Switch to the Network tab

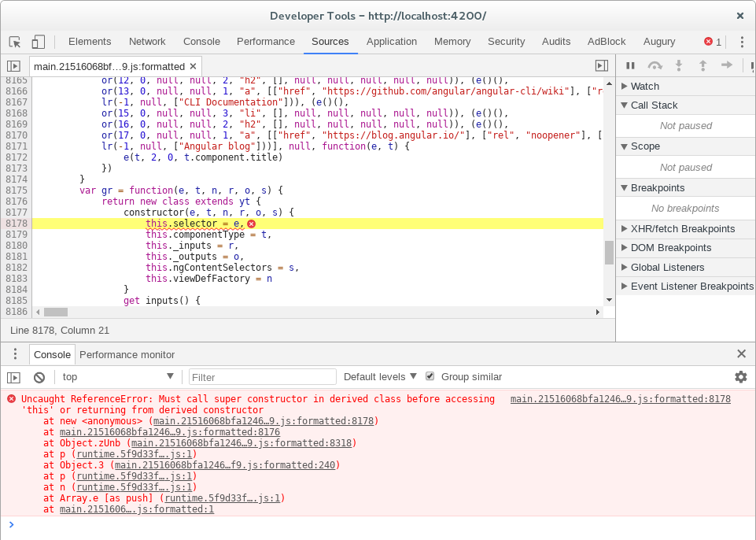147,42
